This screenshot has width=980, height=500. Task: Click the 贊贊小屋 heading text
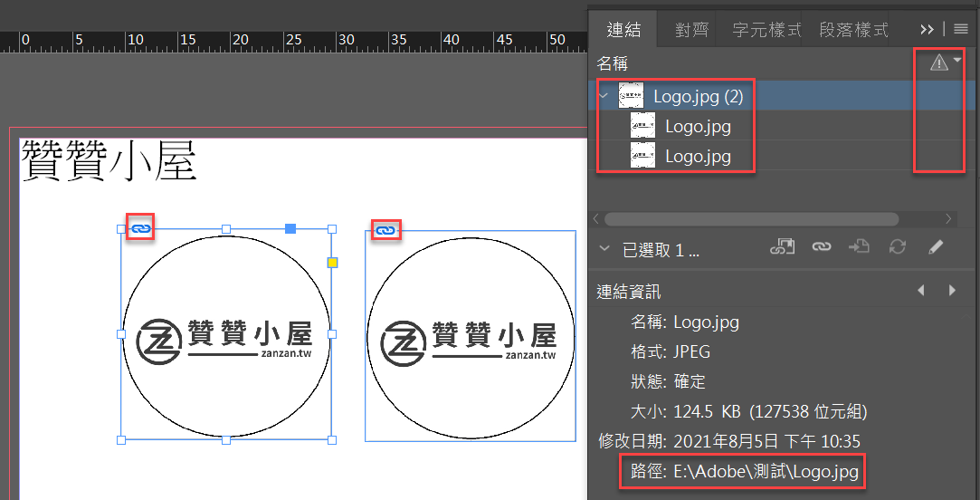[x=109, y=160]
